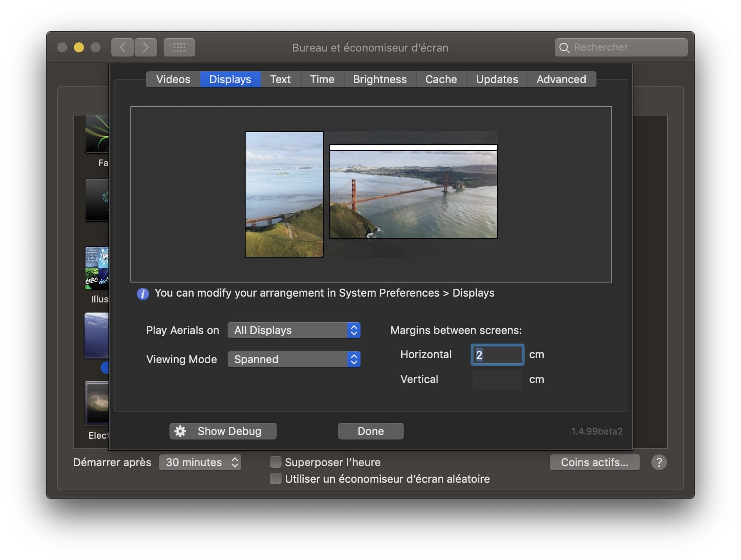Select the Illusion screensaver thumbnail

(x=97, y=268)
